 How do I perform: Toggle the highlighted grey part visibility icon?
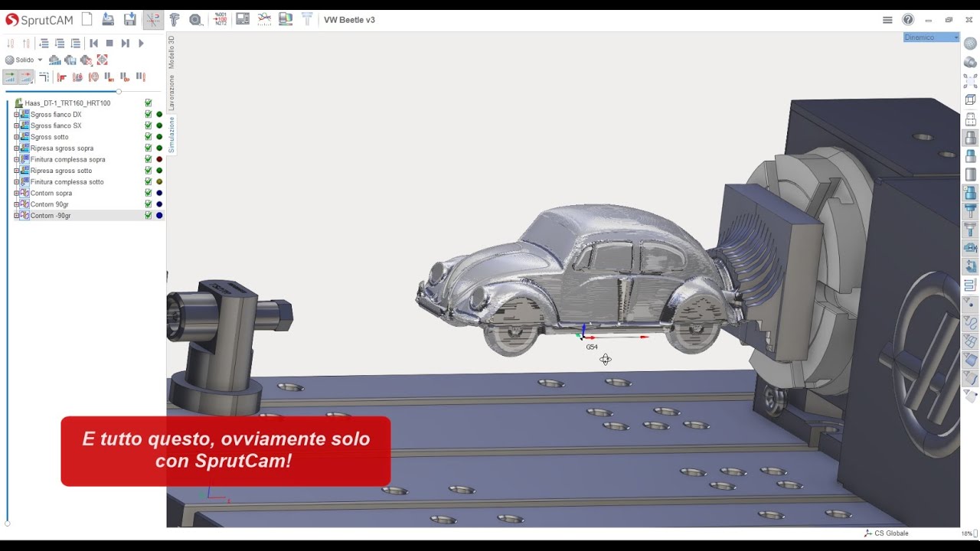point(970,138)
